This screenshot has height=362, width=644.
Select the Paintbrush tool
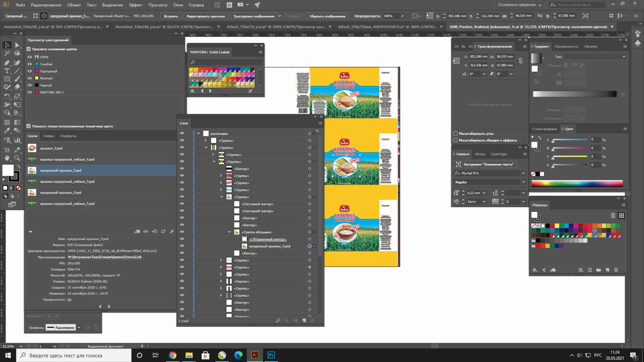tap(17, 79)
